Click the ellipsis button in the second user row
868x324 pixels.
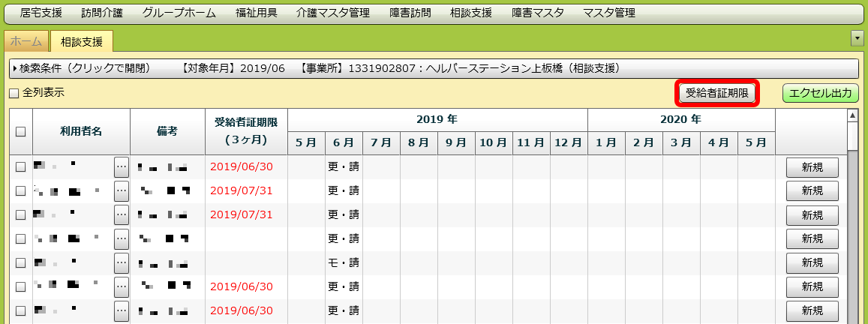[122, 191]
